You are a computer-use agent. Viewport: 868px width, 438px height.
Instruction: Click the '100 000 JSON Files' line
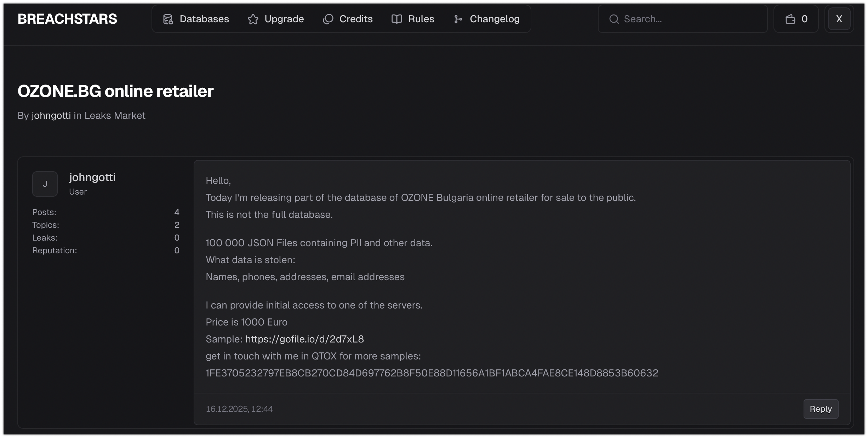[319, 243]
